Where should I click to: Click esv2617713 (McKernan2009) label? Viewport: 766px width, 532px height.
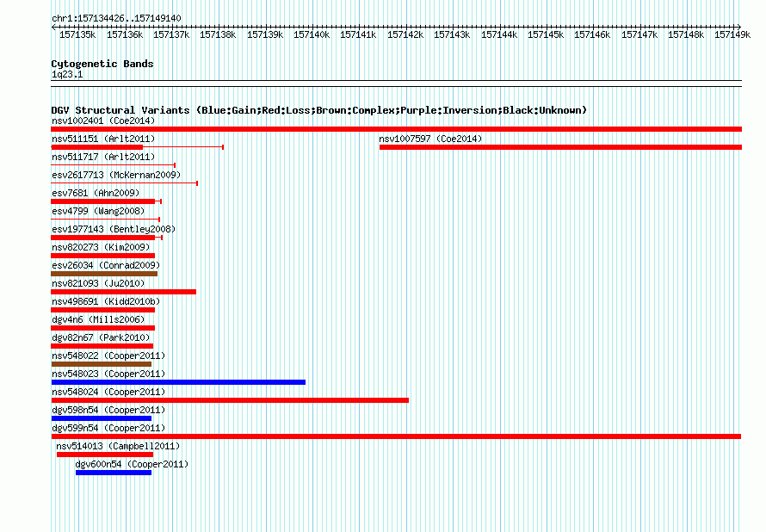116,175
